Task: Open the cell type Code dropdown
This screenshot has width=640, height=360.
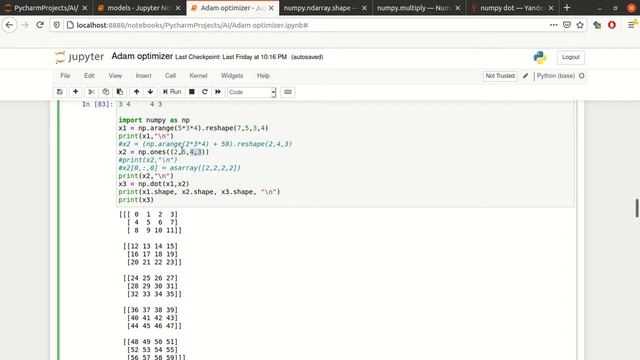Action: [252, 92]
